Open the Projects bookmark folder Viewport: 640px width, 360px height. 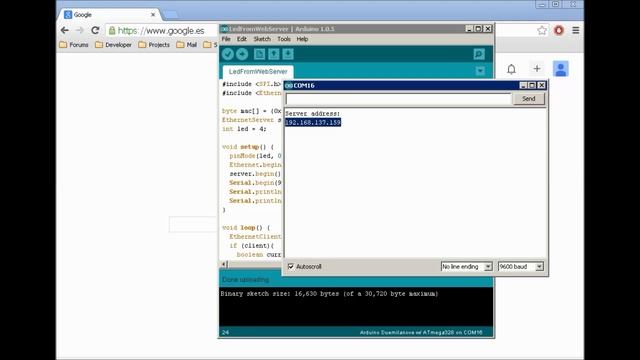154,45
